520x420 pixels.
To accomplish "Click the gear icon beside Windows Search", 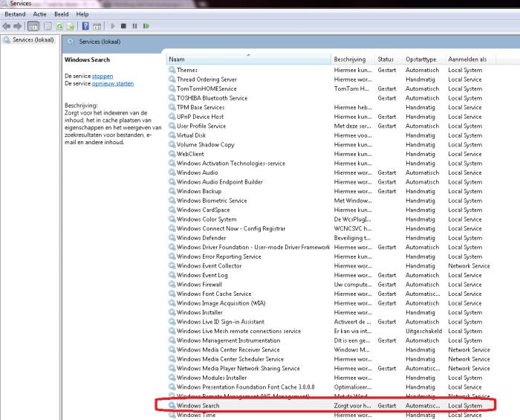I will pyautogui.click(x=172, y=405).
